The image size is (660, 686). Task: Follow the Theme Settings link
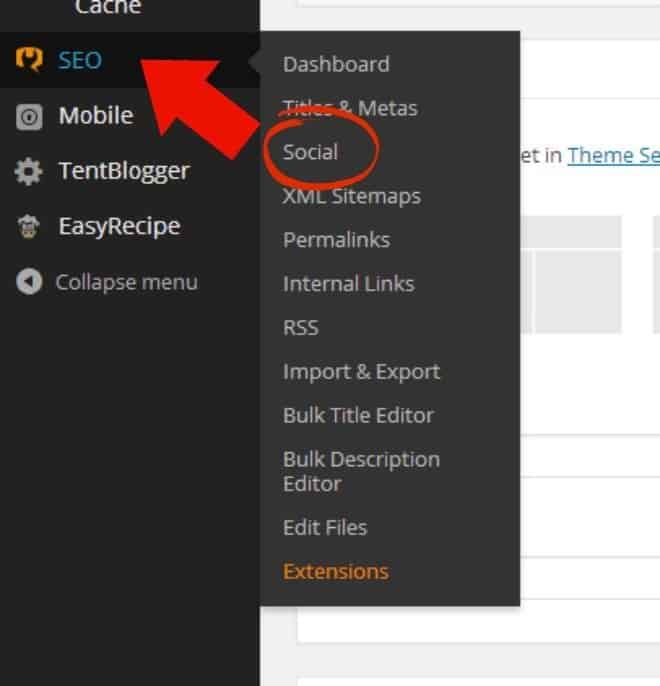click(614, 155)
